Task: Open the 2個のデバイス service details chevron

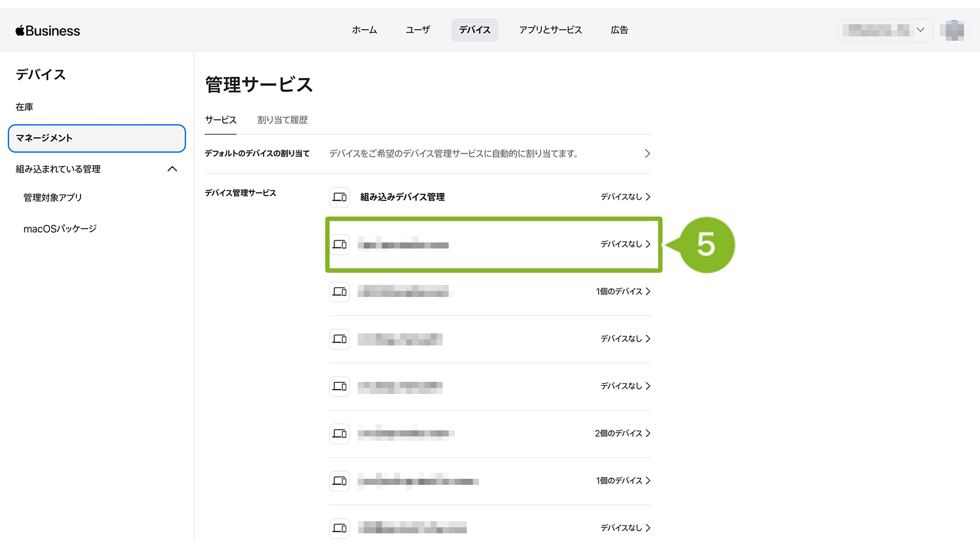Action: pos(648,434)
